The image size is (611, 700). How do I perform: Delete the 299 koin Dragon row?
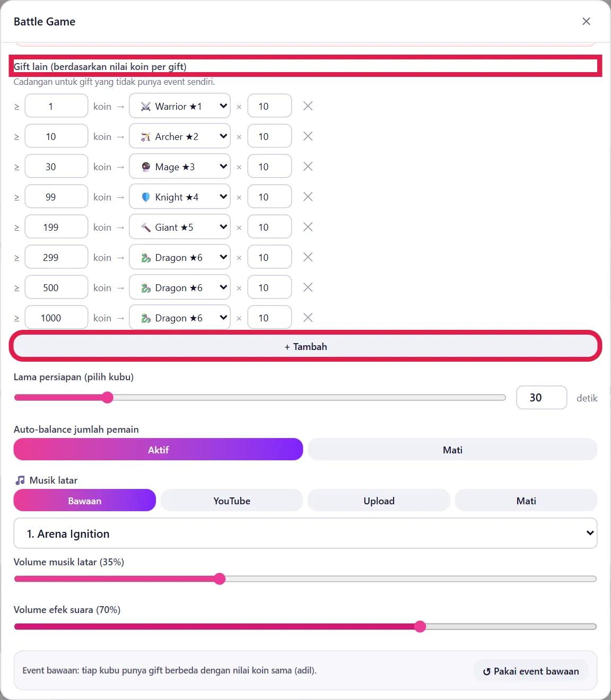pos(308,257)
